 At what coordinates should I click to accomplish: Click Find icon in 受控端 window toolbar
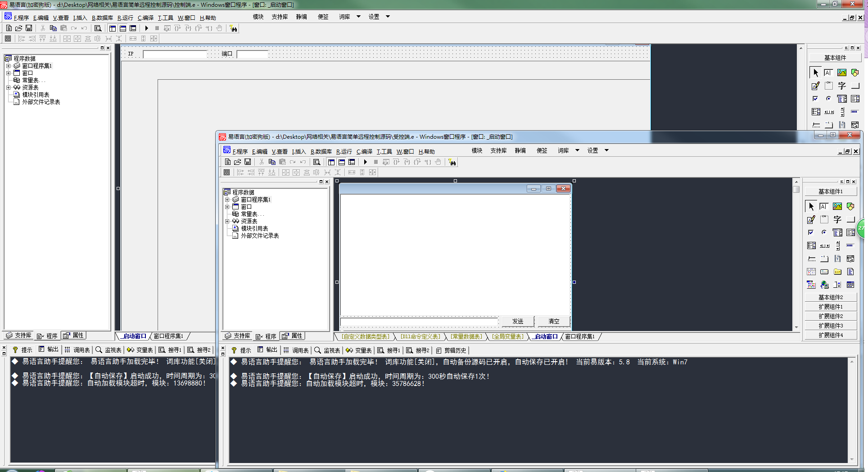coord(317,162)
